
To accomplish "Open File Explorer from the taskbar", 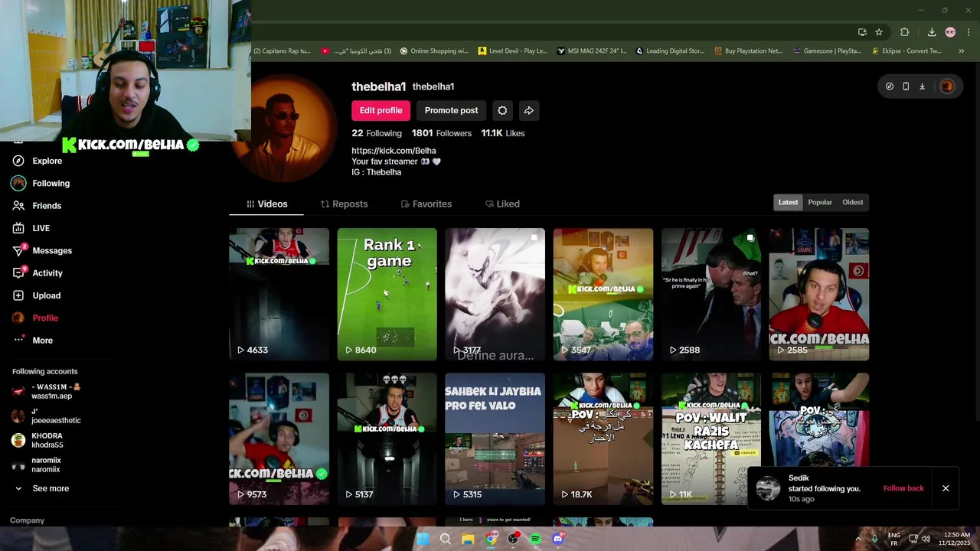I will pos(468,539).
